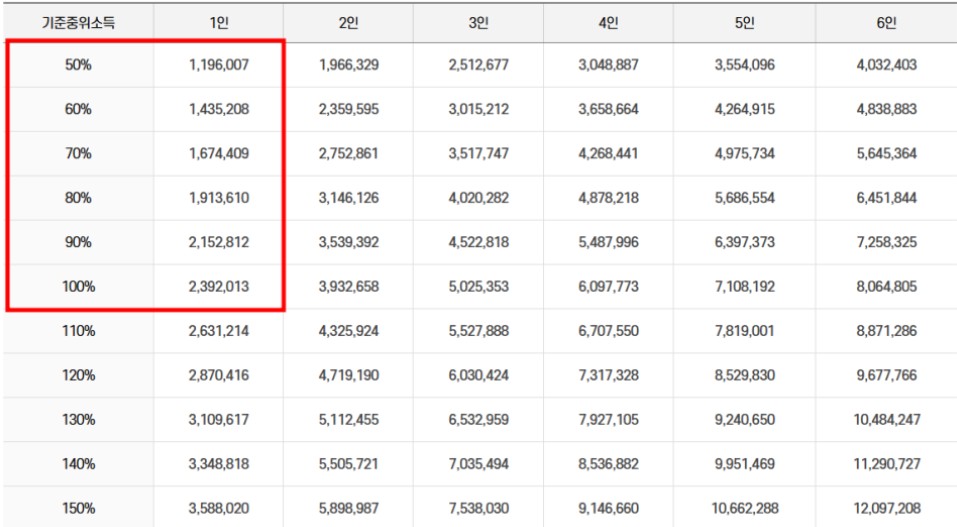Click the cell 2,512,677

pos(478,65)
